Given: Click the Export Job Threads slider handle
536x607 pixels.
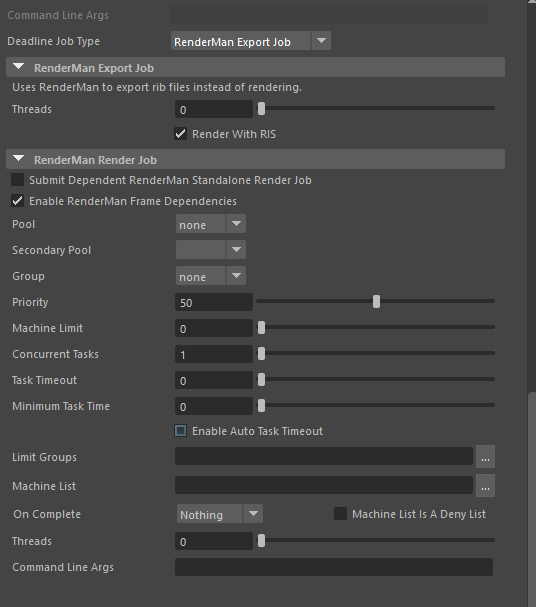Looking at the screenshot, I should 262,109.
